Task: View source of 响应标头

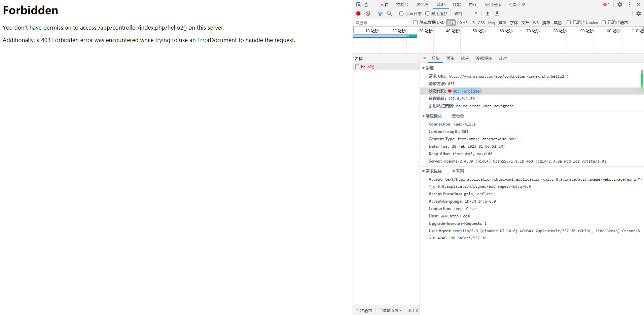Action: (458, 116)
